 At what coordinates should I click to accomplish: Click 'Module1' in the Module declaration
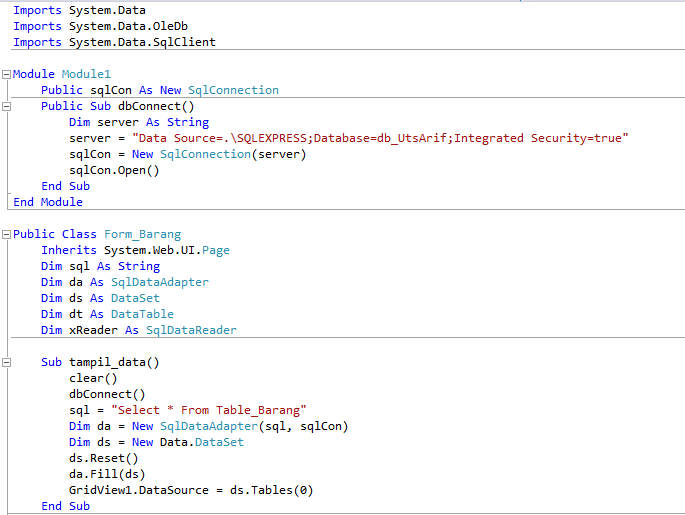click(x=86, y=74)
